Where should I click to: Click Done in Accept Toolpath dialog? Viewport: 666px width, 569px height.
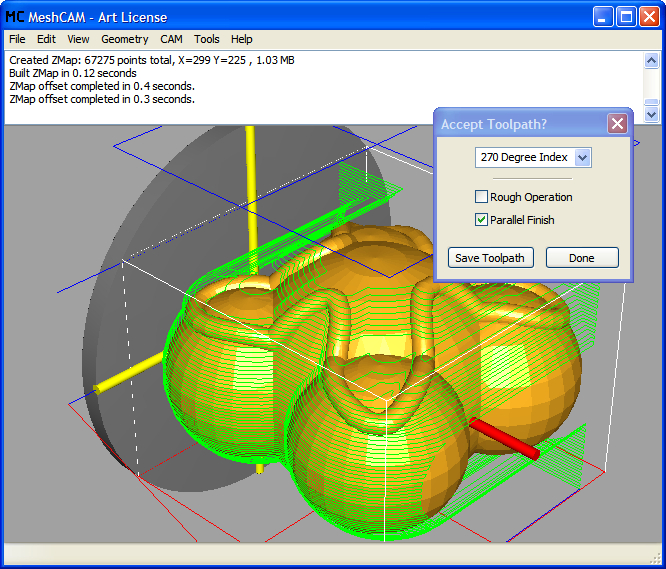pyautogui.click(x=582, y=258)
